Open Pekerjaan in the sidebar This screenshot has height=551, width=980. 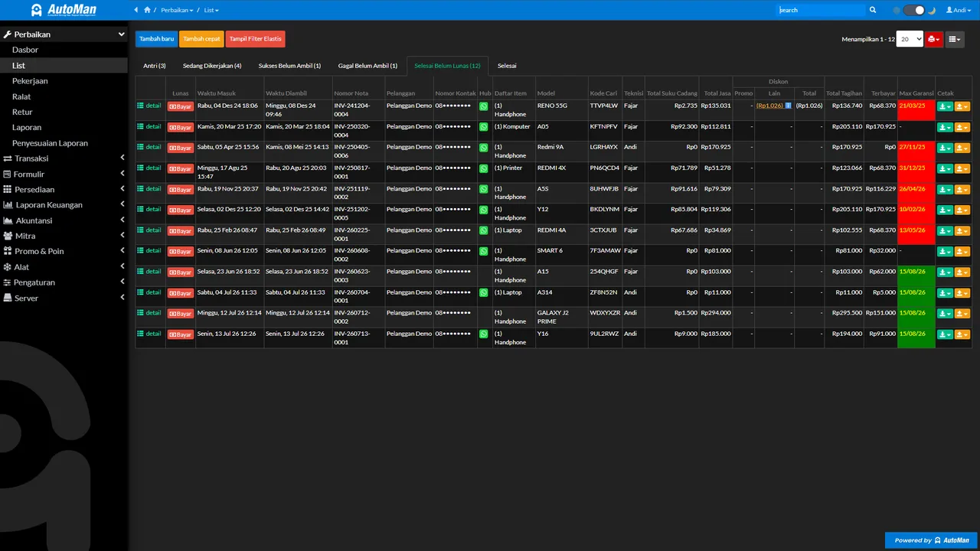click(64, 81)
